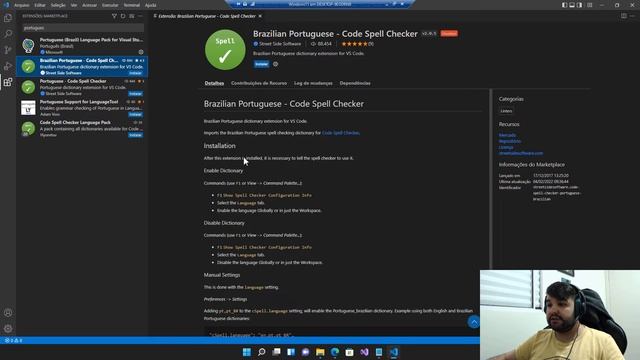Open the Ver menu

tap(74, 5)
